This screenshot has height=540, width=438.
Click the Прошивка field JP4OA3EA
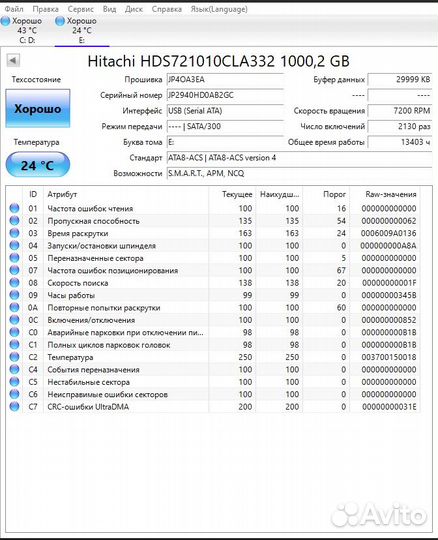[225, 80]
